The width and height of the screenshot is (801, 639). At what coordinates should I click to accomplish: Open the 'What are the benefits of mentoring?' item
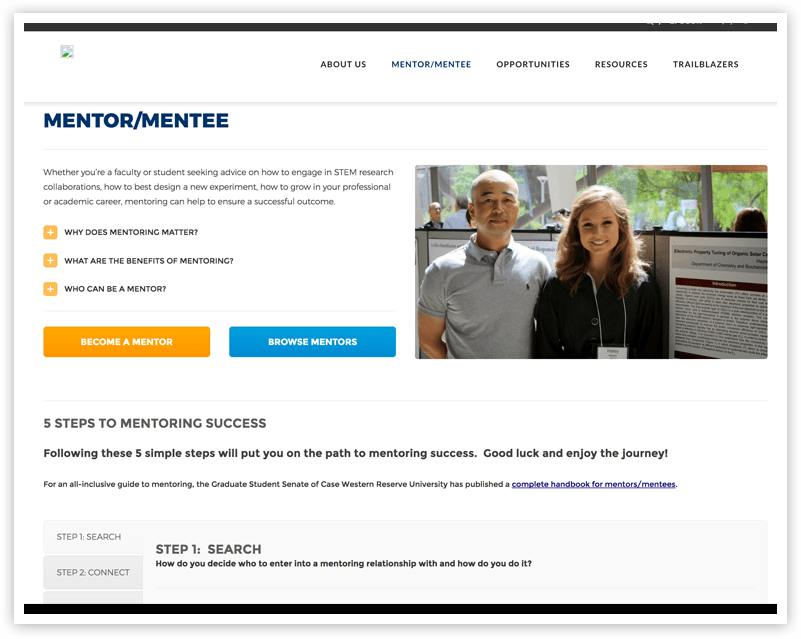click(x=149, y=261)
